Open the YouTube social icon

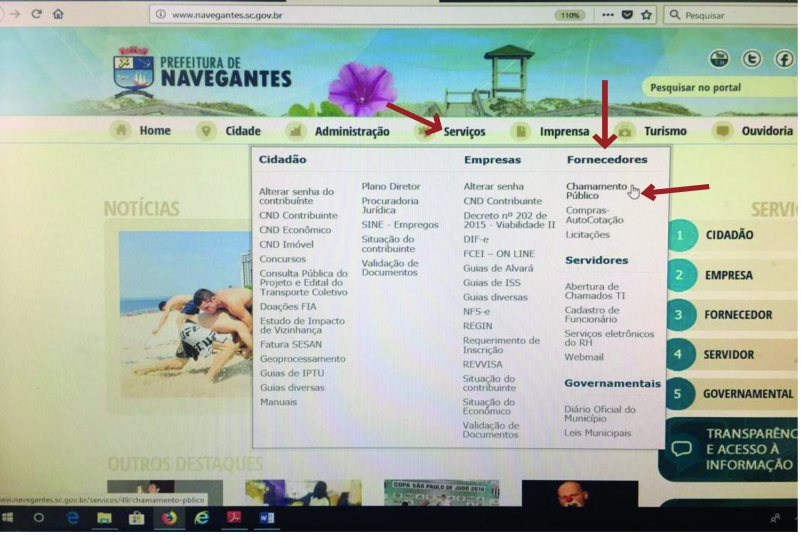[x=719, y=59]
